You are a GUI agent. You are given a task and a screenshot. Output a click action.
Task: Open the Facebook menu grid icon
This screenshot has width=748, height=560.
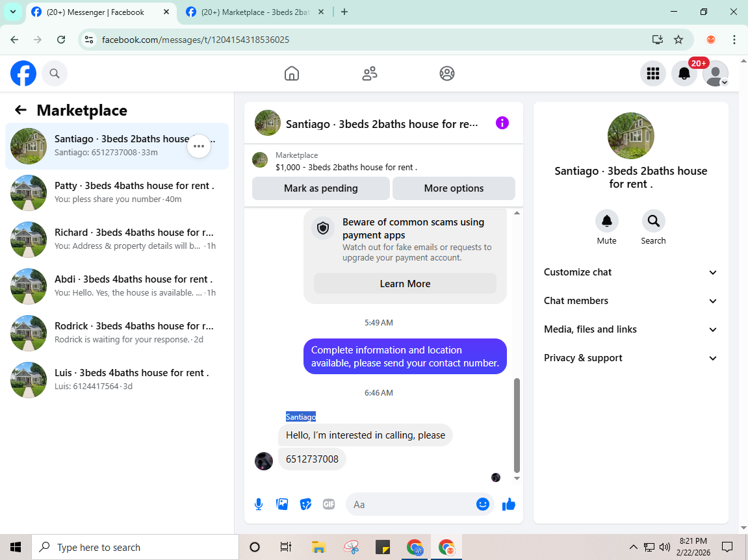tap(652, 73)
